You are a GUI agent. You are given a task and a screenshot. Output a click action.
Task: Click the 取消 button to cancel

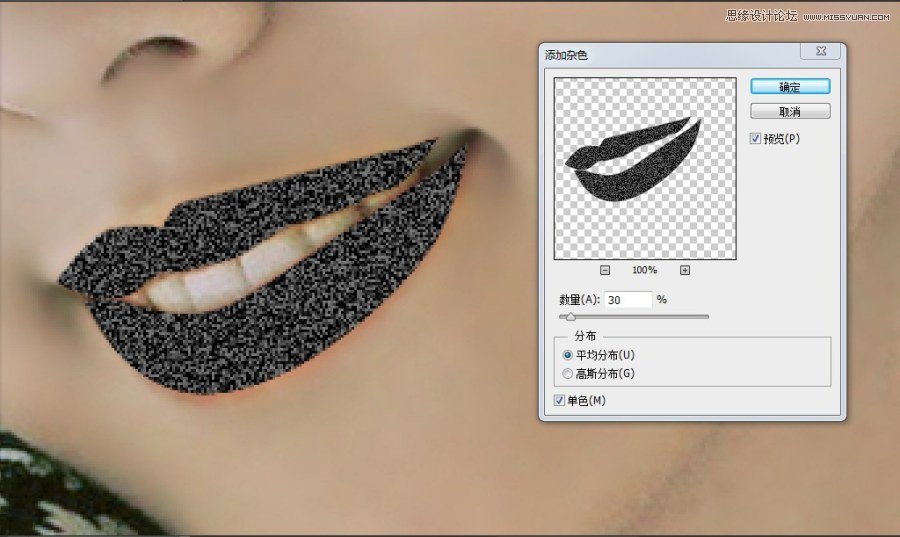(790, 111)
